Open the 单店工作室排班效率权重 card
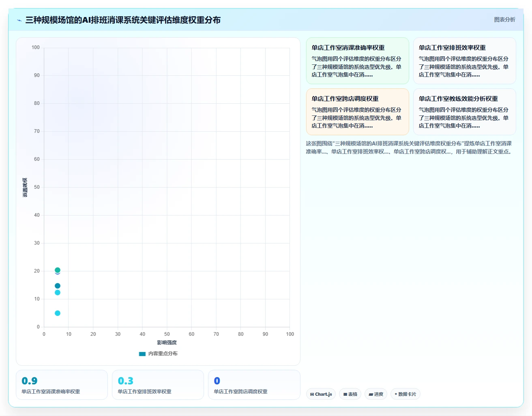 click(465, 61)
